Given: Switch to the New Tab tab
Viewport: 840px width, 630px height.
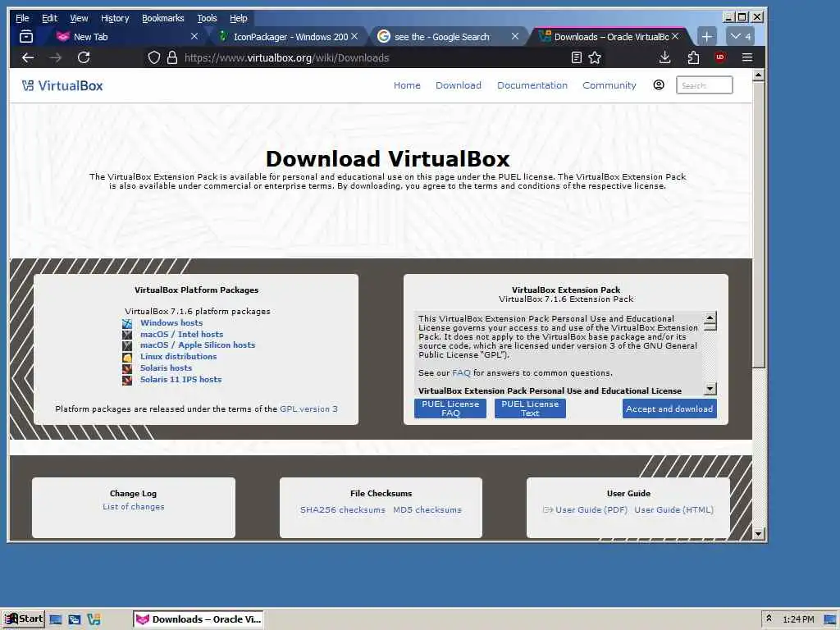Looking at the screenshot, I should point(127,36).
